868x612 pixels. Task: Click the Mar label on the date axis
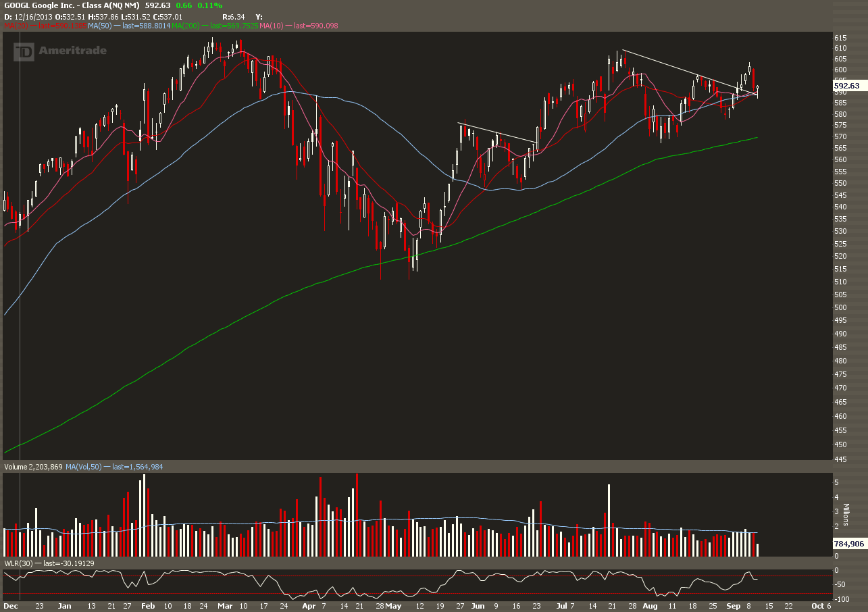[225, 606]
